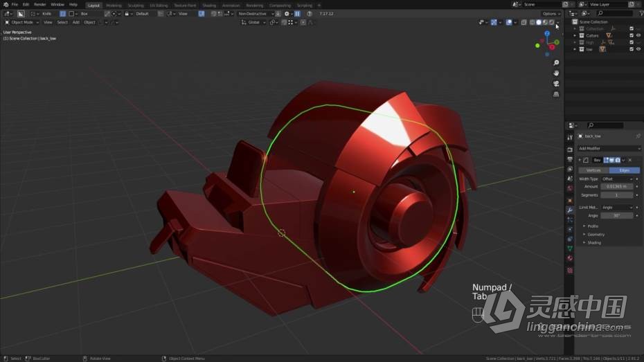Open the Tool properties tab
The image size is (644, 362).
[570, 138]
